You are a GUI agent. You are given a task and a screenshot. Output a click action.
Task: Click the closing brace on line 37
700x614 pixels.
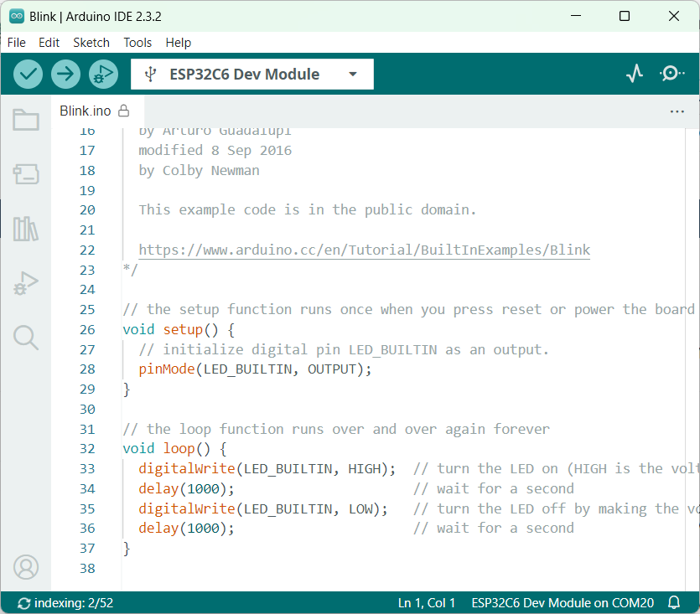pyautogui.click(x=127, y=548)
